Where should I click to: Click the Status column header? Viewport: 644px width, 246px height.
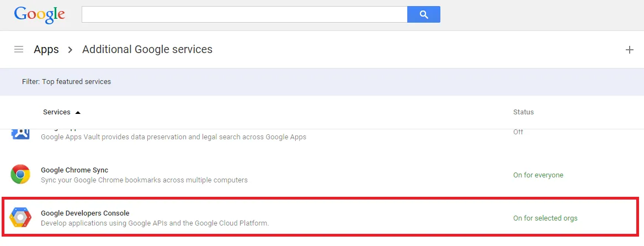tap(523, 112)
